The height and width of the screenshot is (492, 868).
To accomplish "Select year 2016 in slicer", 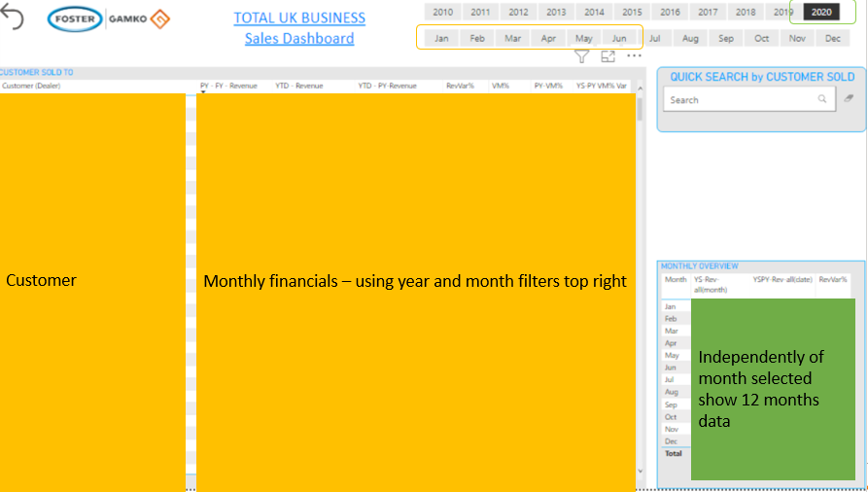I will [670, 12].
